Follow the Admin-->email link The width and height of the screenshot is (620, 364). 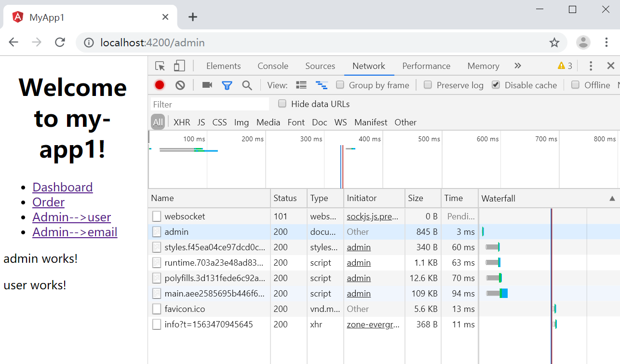[75, 232]
